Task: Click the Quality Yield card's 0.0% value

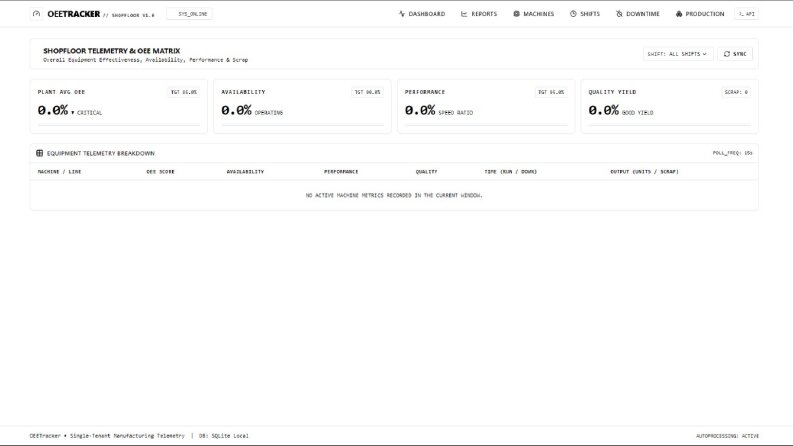Action: click(x=603, y=110)
